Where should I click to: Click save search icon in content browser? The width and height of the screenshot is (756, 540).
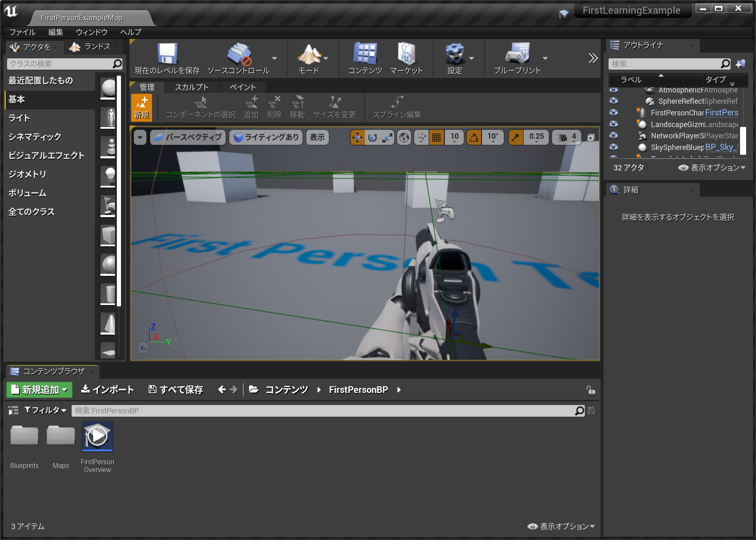click(x=591, y=410)
